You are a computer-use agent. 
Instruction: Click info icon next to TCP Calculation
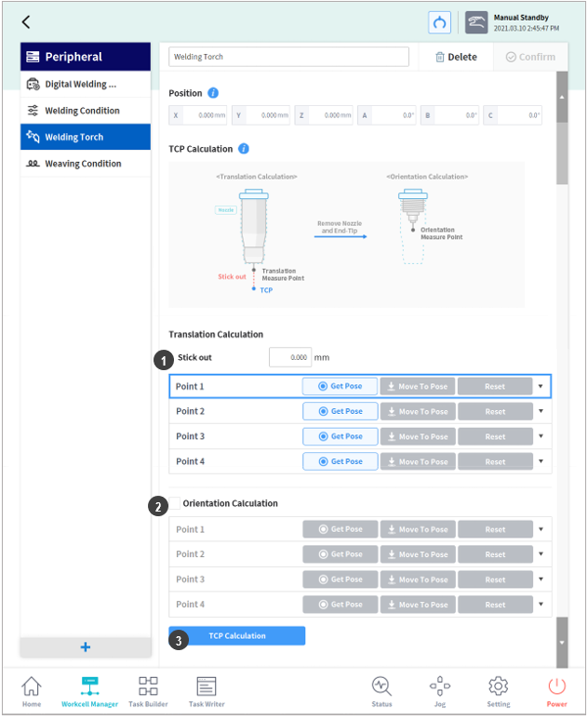243,149
